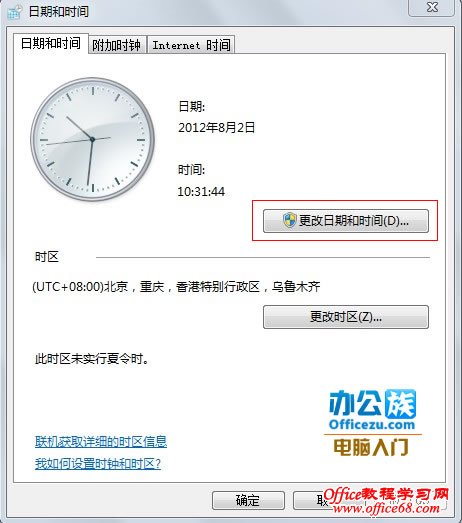Click the date text 2012年8月2日
Screen dimensions: 462x523
pos(216,127)
